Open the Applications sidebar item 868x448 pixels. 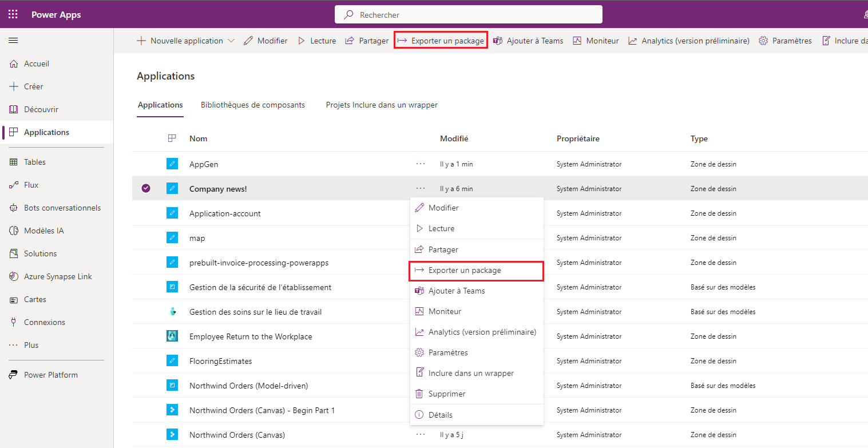tap(57, 132)
